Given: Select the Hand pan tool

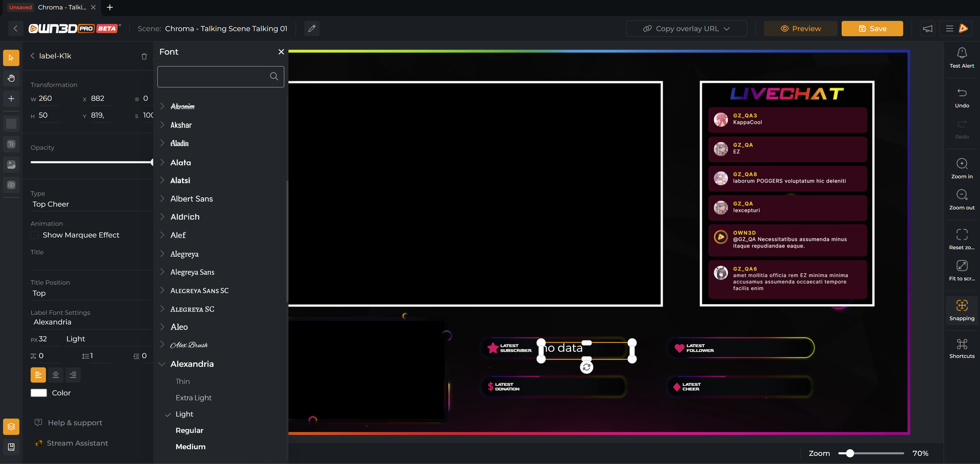Looking at the screenshot, I should click(x=11, y=78).
